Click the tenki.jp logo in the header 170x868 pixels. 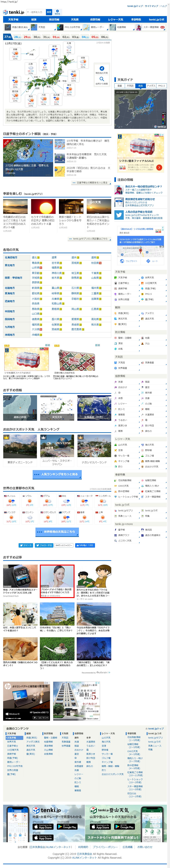click(x=13, y=12)
